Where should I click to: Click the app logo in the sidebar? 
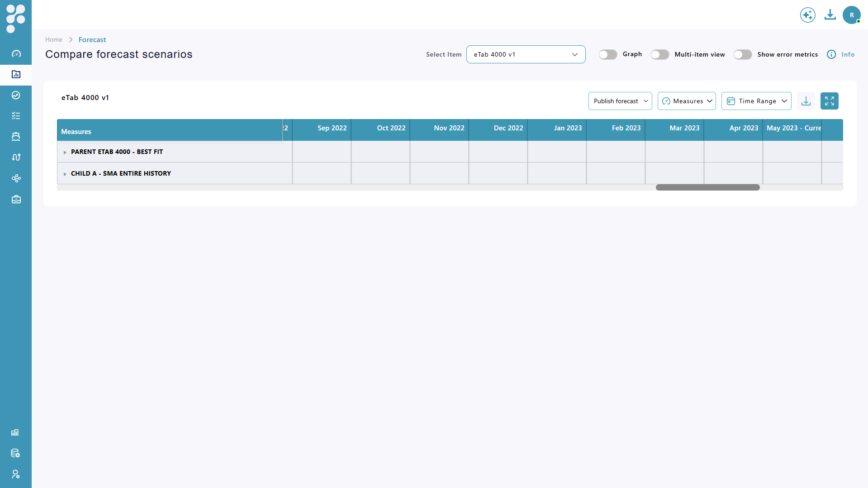coord(16,18)
